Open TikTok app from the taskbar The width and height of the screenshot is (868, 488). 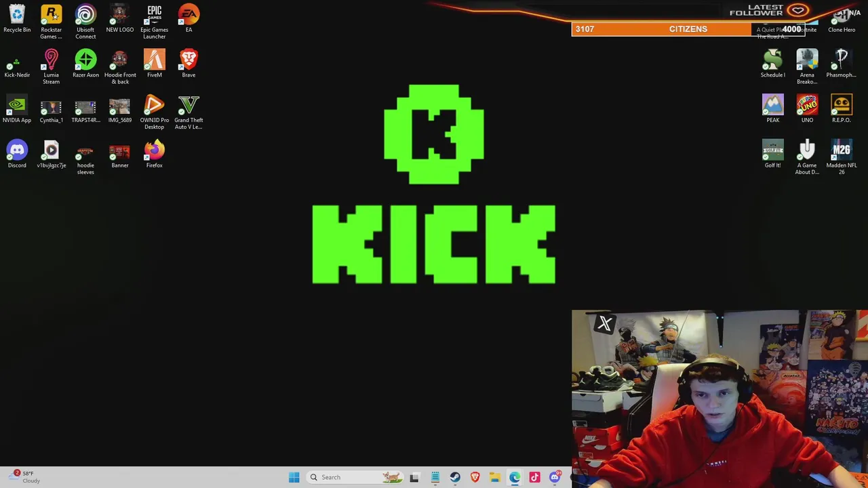[534, 477]
